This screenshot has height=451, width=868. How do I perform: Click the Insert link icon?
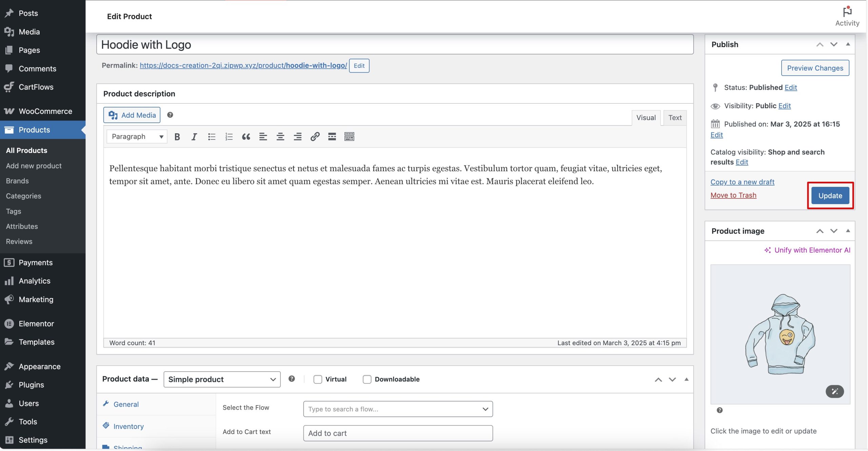(x=315, y=137)
